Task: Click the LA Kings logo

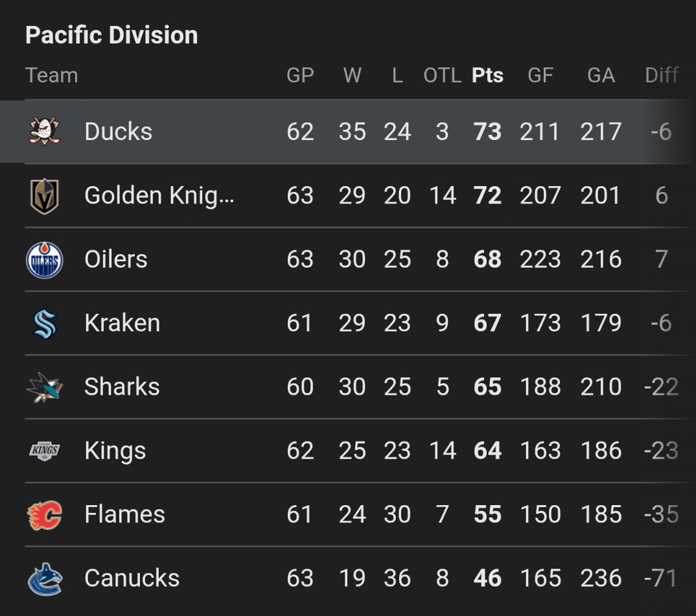Action: point(45,451)
